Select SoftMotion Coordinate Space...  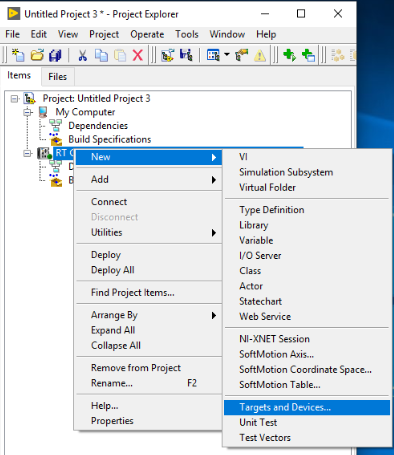pos(307,370)
